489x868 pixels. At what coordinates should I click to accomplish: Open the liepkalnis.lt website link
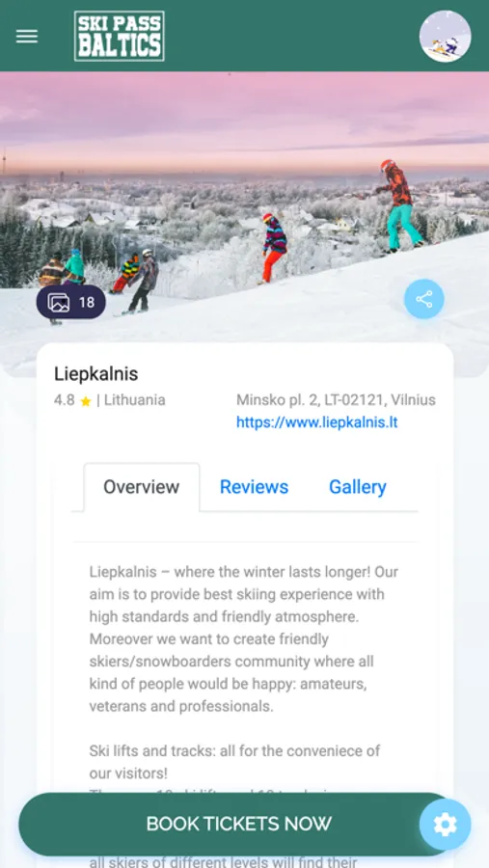point(317,423)
